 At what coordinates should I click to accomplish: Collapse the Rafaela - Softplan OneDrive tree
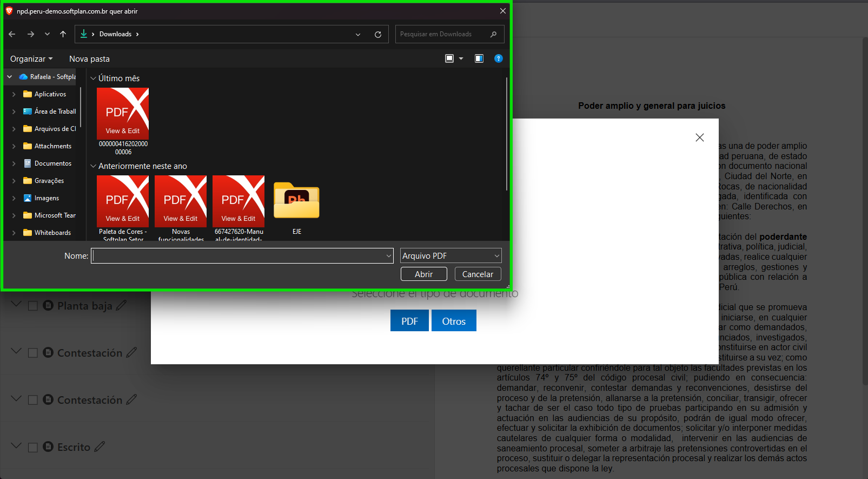(9, 77)
